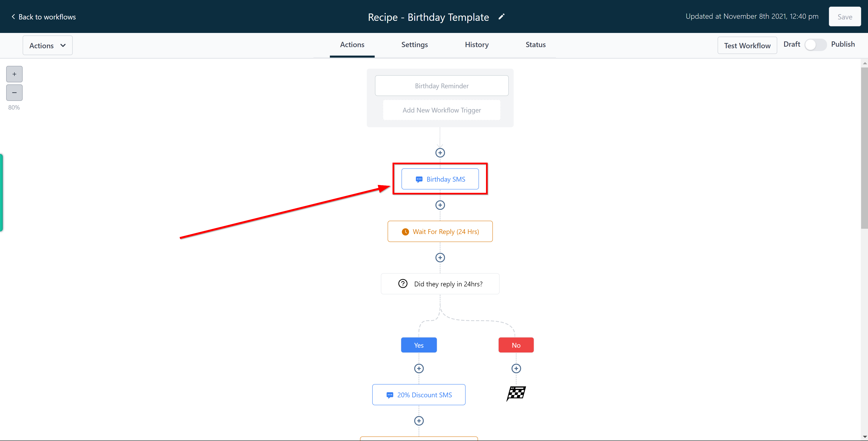
Task: Open the Status tab
Action: (535, 45)
